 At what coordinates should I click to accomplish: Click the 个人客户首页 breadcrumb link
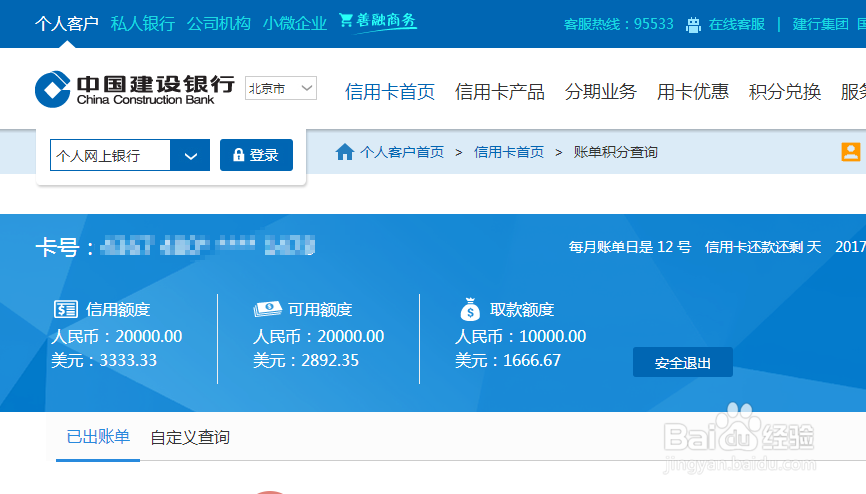[x=402, y=152]
